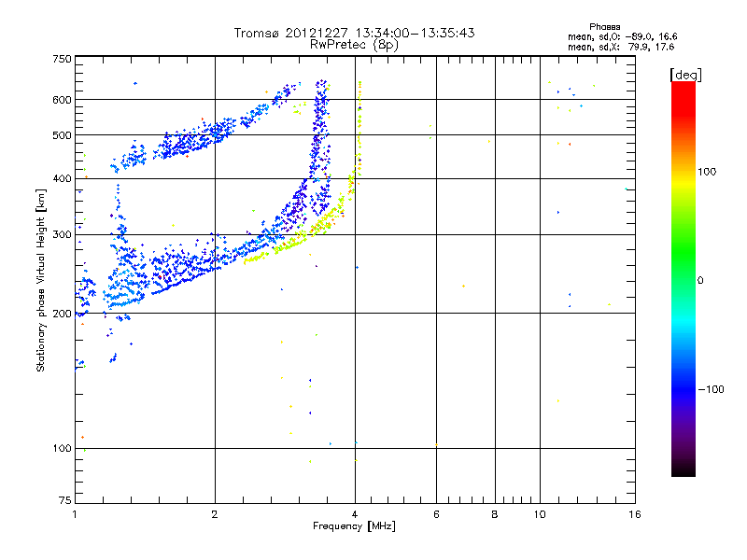
Task: Click the plot title 'Tromsø 20121227 13:34:00-13:35:43'
Action: click(354, 33)
